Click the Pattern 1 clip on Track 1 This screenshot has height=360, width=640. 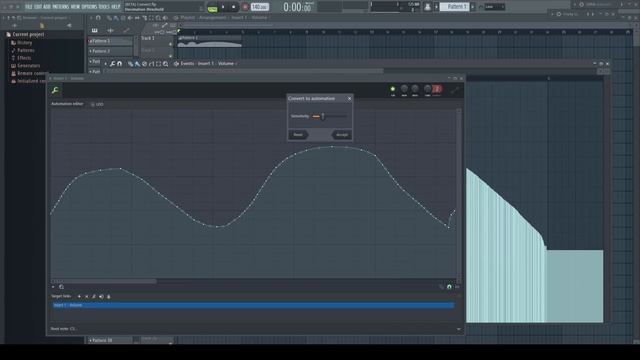[210, 41]
